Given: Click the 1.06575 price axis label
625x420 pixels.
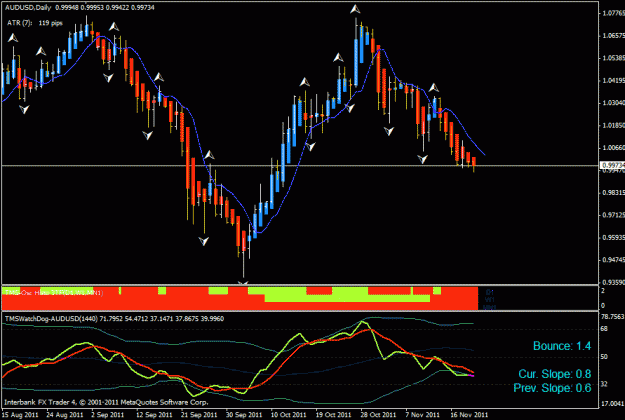Looking at the screenshot, I should click(614, 36).
